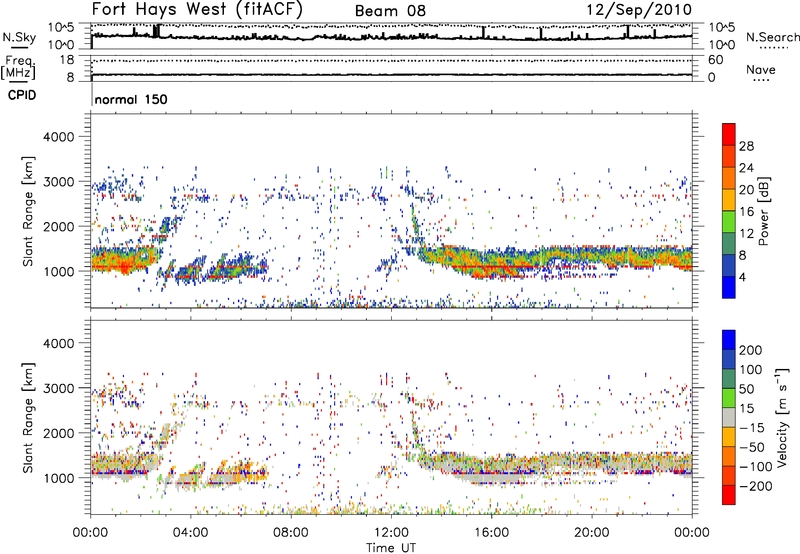Click the '12:00' time axis tick label
Viewport: 800px width, 554px height.
point(391,533)
